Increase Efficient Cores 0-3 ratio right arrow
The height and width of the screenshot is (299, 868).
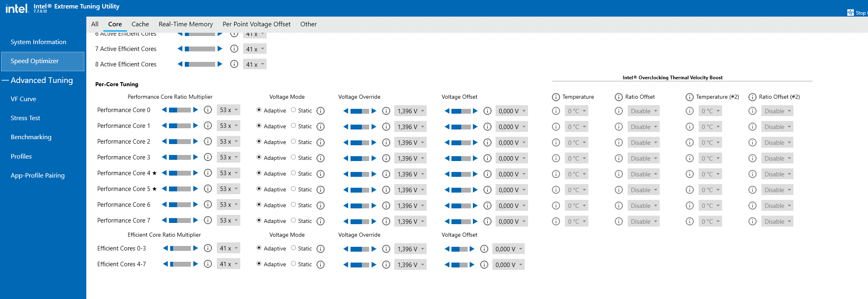(196, 248)
